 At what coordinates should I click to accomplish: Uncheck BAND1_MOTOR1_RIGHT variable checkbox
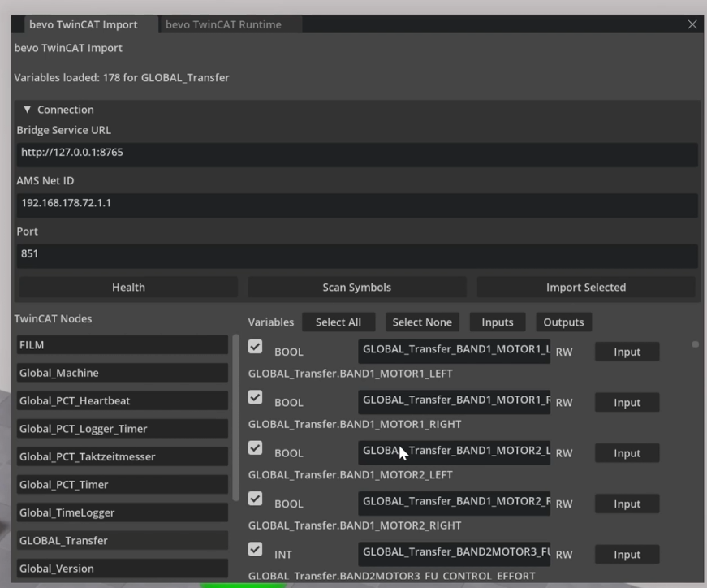[x=255, y=397]
